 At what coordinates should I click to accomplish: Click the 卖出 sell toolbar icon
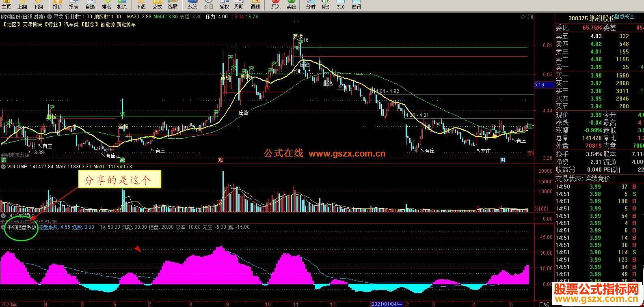[x=292, y=5]
